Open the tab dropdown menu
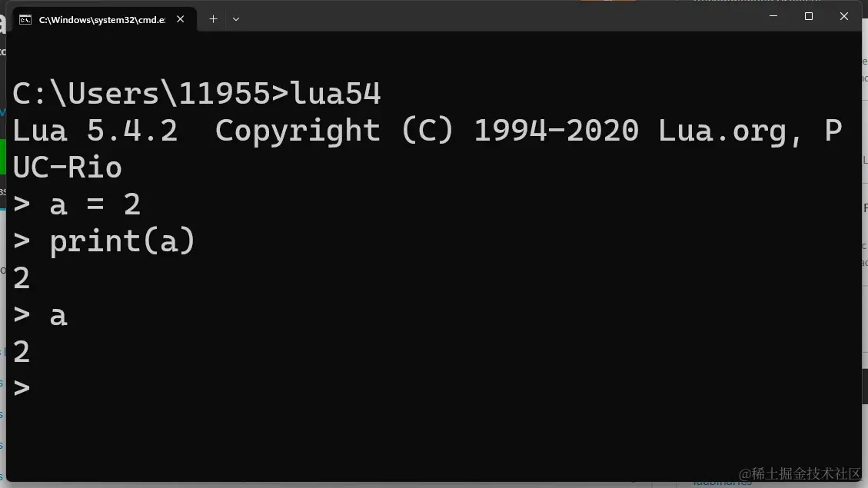This screenshot has height=488, width=868. pyautogui.click(x=236, y=19)
